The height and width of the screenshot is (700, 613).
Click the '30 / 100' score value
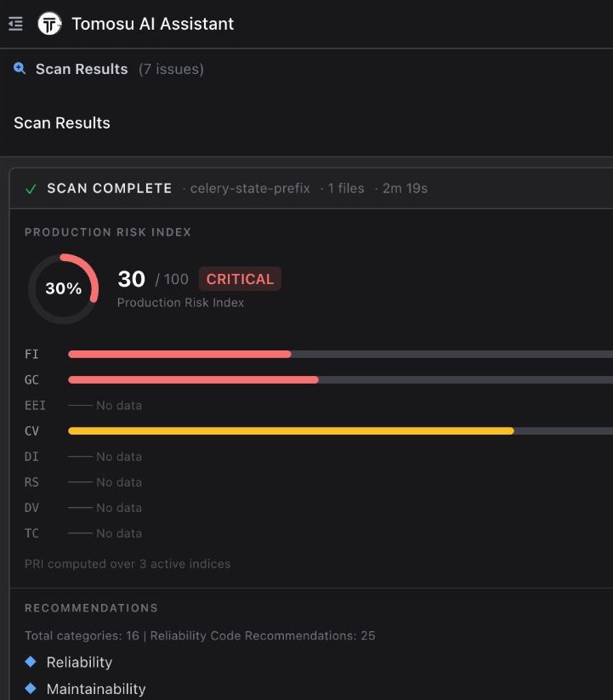point(153,279)
